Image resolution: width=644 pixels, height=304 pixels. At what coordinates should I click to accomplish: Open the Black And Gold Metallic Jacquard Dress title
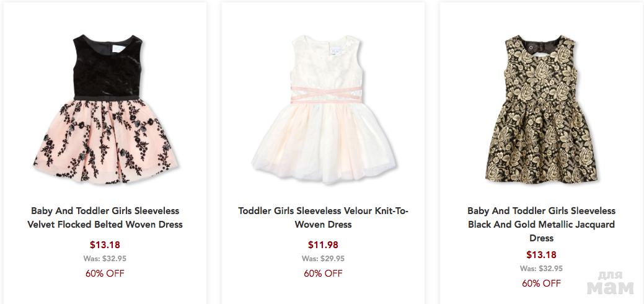pos(541,224)
